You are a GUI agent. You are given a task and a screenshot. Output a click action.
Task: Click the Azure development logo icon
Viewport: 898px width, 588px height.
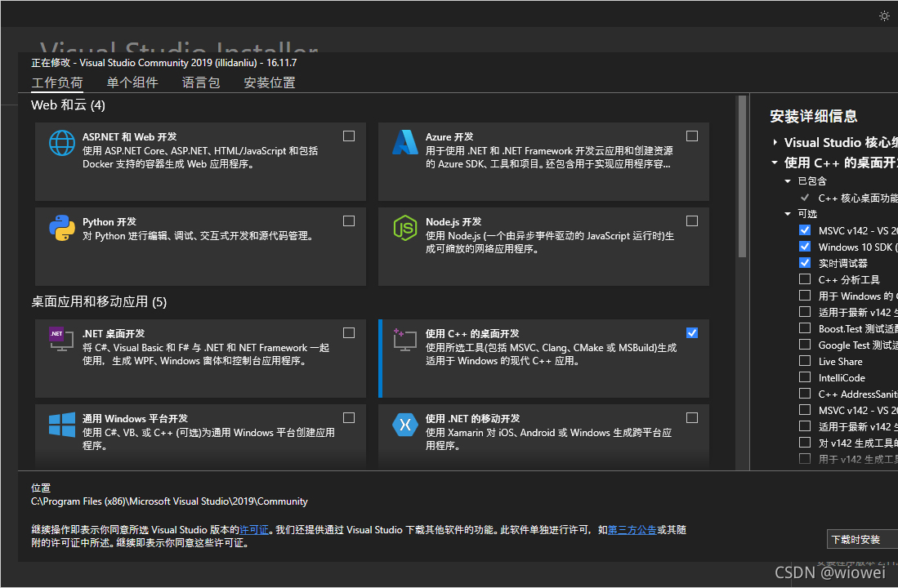click(x=405, y=143)
